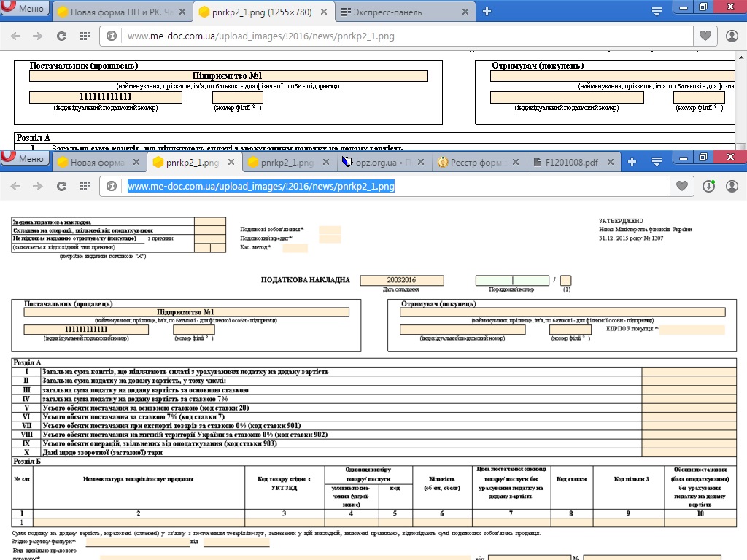
Task: Reload the page in the lower browser window
Action: [62, 186]
